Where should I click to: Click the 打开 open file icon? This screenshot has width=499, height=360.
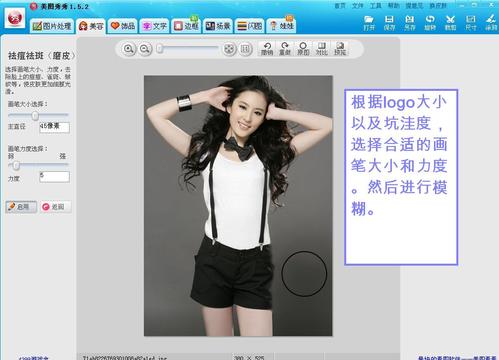point(369,23)
